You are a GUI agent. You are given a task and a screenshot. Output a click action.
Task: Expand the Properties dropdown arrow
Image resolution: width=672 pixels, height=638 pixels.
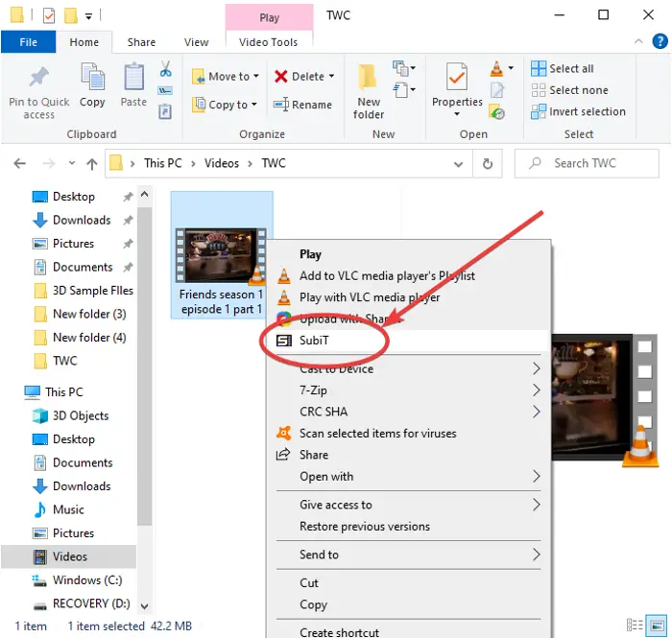pyautogui.click(x=457, y=114)
